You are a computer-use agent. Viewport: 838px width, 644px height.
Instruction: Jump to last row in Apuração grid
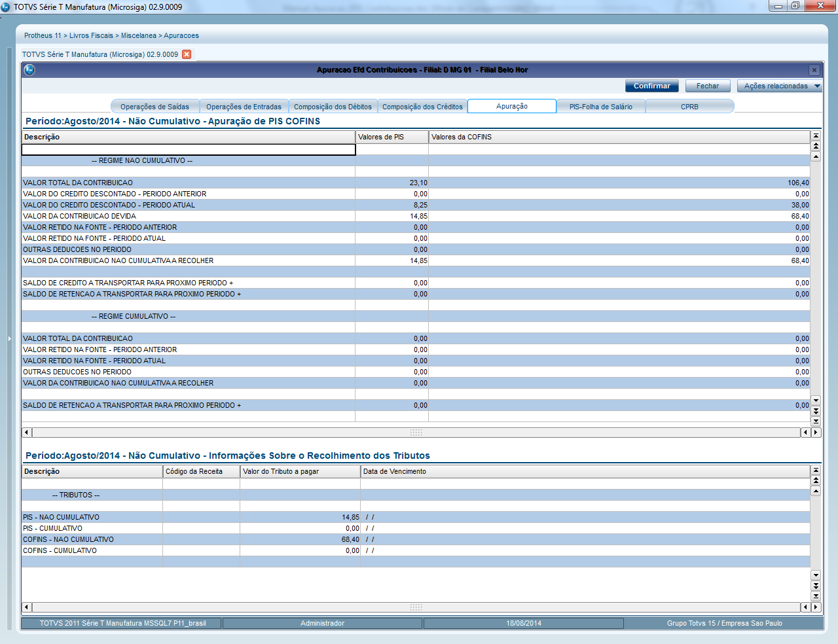(x=816, y=421)
